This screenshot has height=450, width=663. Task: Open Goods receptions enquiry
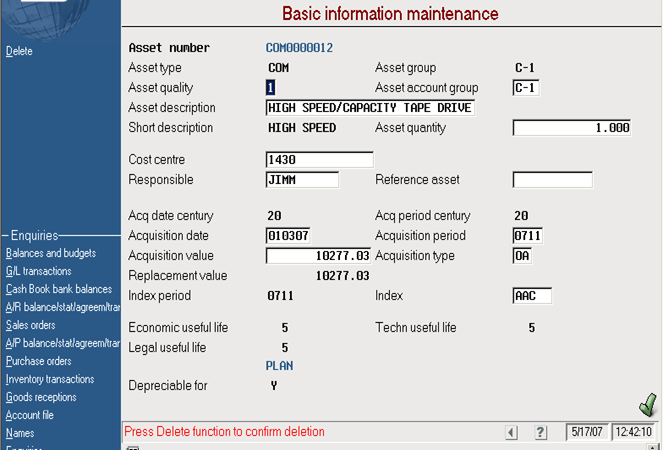(41, 397)
